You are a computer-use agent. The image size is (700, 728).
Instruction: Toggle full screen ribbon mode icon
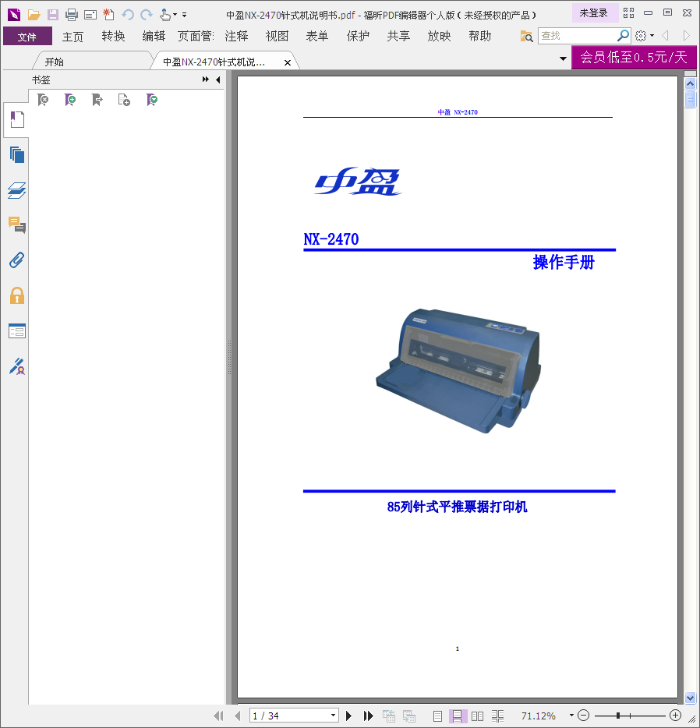coord(628,13)
